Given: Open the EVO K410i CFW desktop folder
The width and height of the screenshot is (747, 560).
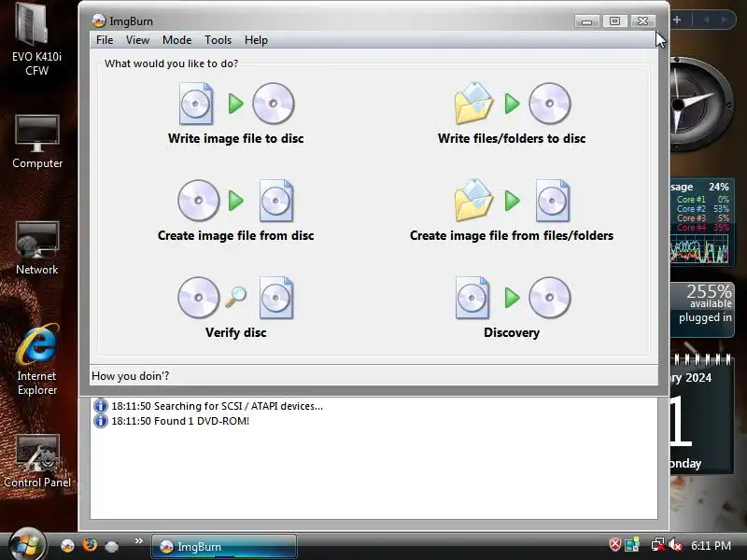Looking at the screenshot, I should tap(36, 38).
